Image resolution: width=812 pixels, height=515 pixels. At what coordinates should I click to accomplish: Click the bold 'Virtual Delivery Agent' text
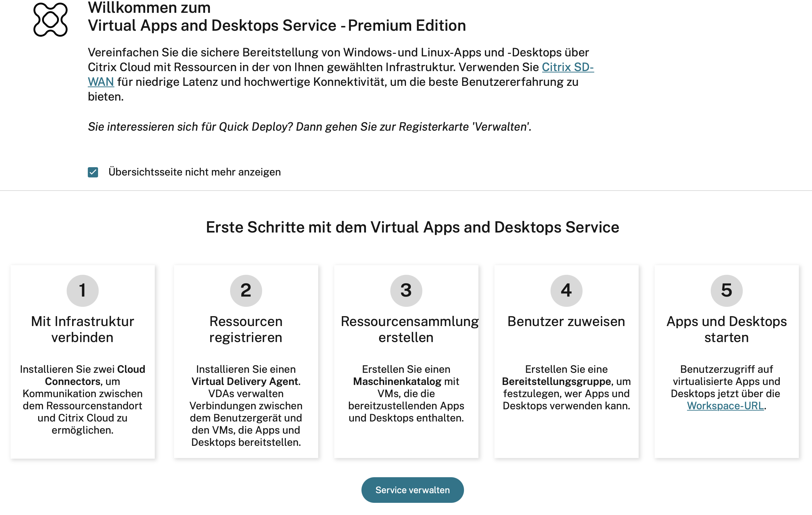pos(245,381)
